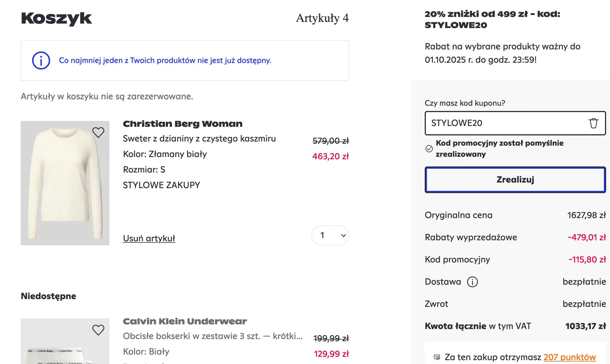Click Sweter z dzianiny z czystego kaszmiru
Viewport: 610px width, 364px height.
point(199,138)
